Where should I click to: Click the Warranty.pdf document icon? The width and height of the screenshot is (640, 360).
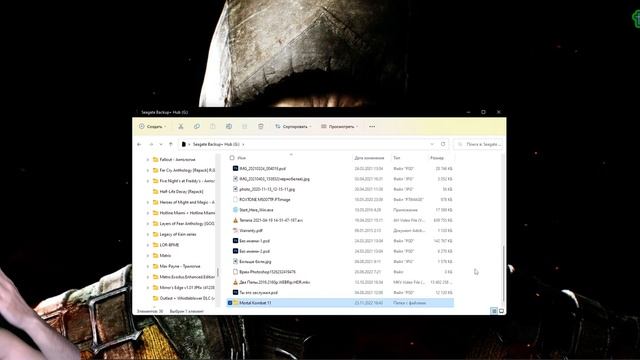tap(236, 230)
